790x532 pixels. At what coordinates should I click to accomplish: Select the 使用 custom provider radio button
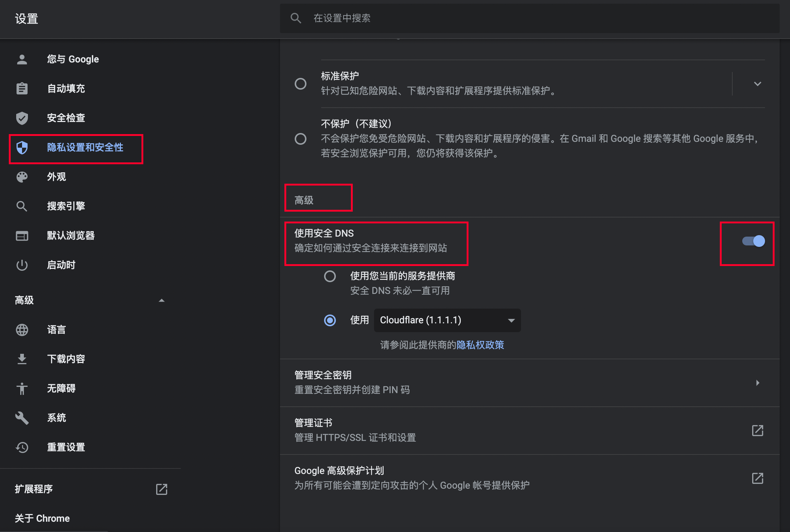coord(330,320)
